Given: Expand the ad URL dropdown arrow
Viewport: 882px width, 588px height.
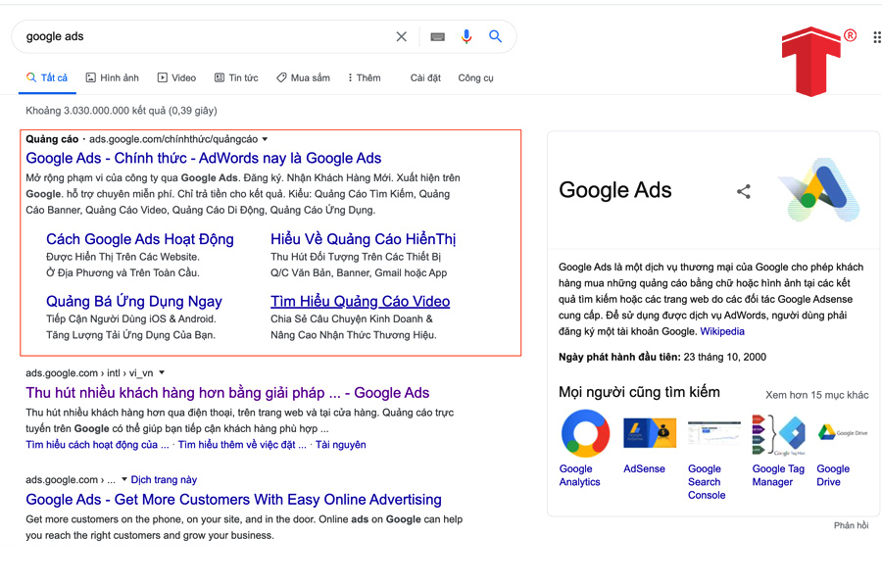Looking at the screenshot, I should (265, 139).
